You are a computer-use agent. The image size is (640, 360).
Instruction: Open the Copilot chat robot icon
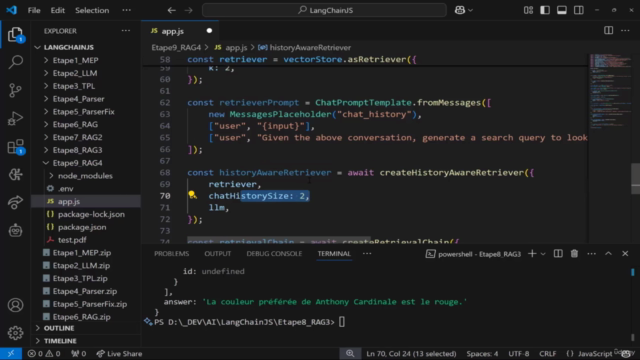coord(16,231)
